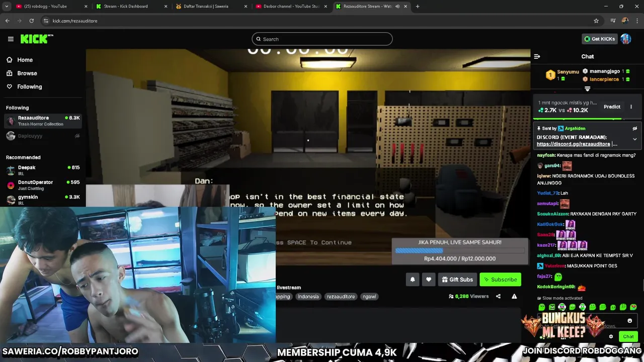
Task: Open Rezaauditore channel in Following list
Action: pos(43,121)
